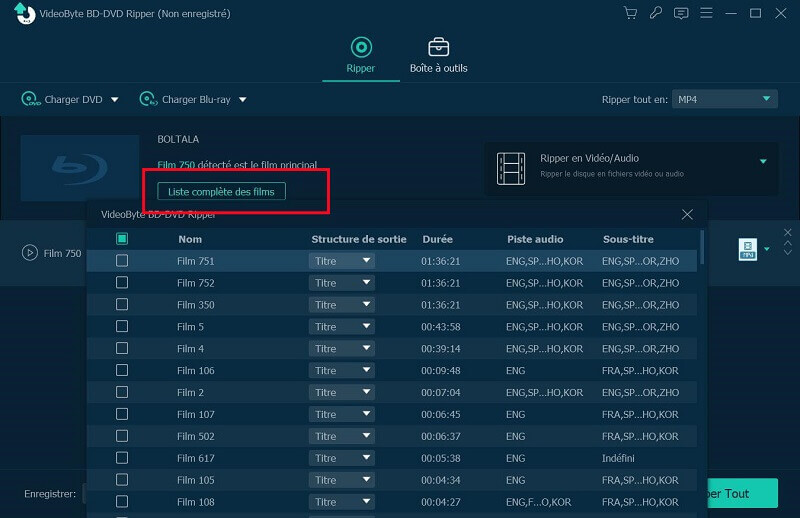800x518 pixels.
Task: Click the film strip icon for Ripper en Vidéo/Audio
Action: (x=511, y=168)
